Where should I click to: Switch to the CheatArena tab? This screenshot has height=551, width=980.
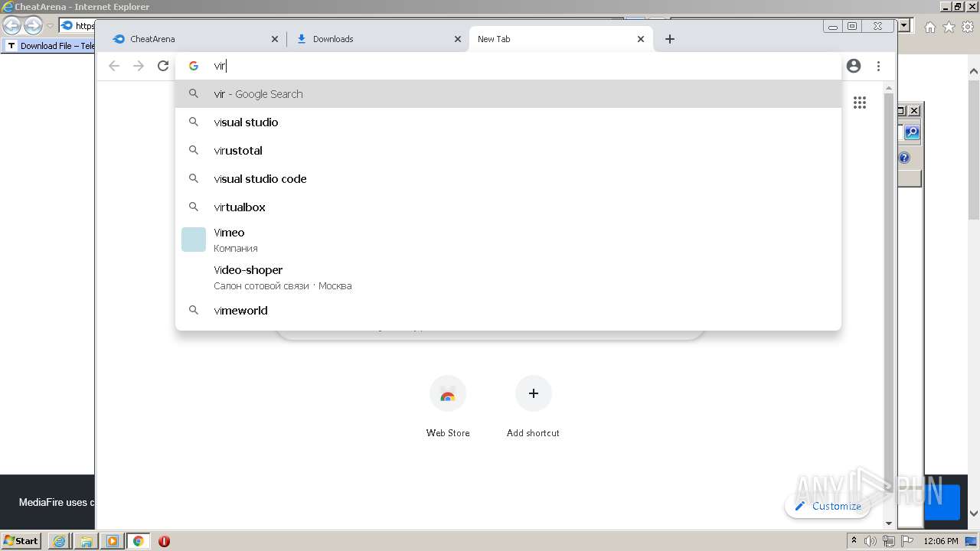195,39
